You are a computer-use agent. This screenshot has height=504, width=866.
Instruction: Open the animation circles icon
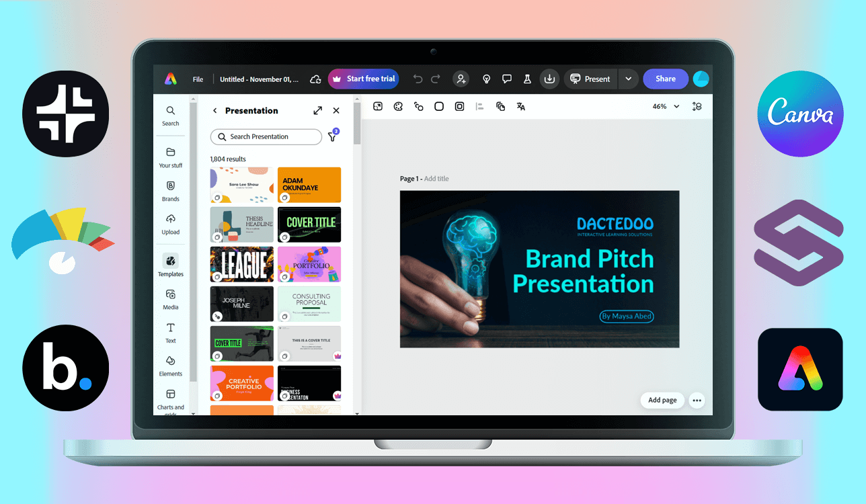click(419, 106)
